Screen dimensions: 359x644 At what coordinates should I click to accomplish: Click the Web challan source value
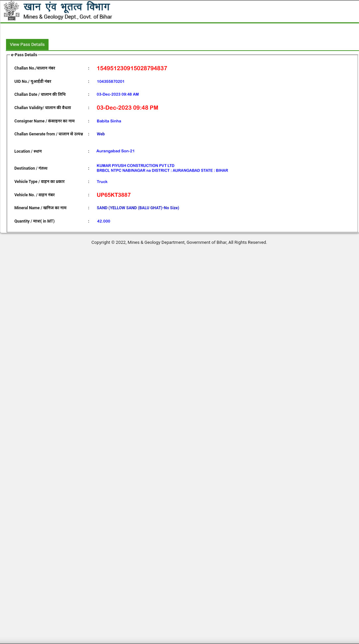pyautogui.click(x=101, y=134)
